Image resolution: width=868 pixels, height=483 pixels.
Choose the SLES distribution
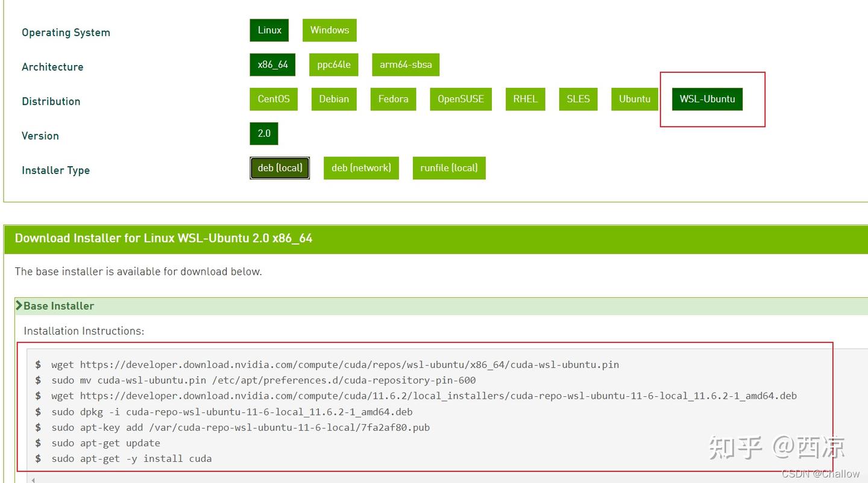(578, 99)
